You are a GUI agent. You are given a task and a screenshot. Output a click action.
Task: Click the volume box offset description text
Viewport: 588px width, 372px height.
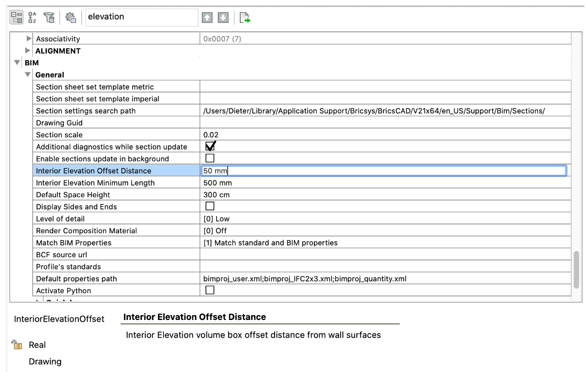click(254, 335)
